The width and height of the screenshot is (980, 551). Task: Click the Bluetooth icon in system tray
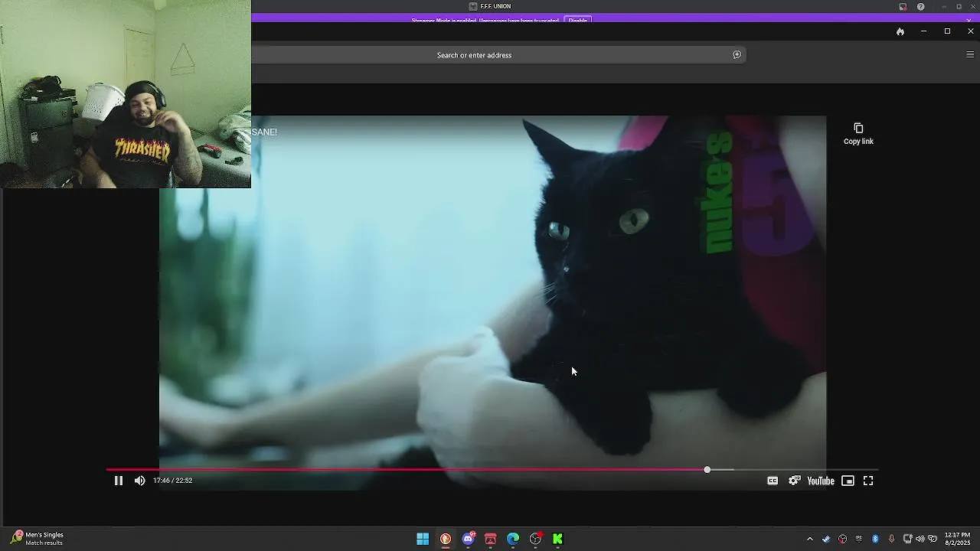[x=875, y=539]
